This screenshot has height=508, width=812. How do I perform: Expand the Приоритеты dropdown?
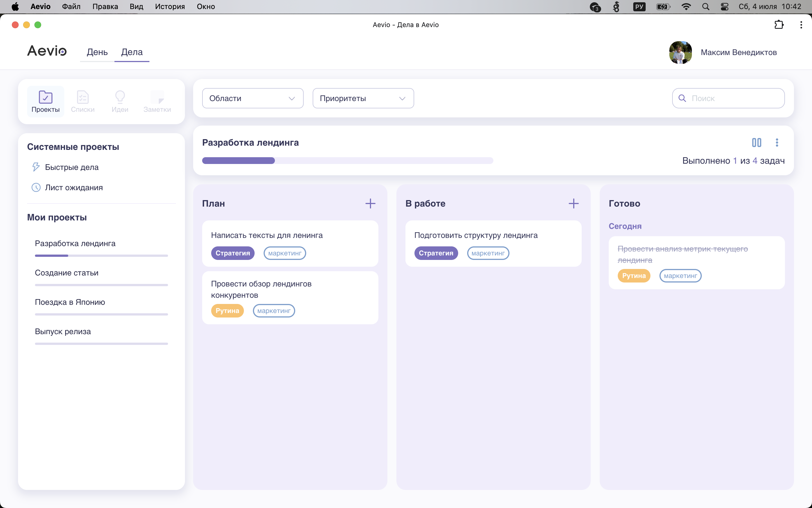[363, 98]
